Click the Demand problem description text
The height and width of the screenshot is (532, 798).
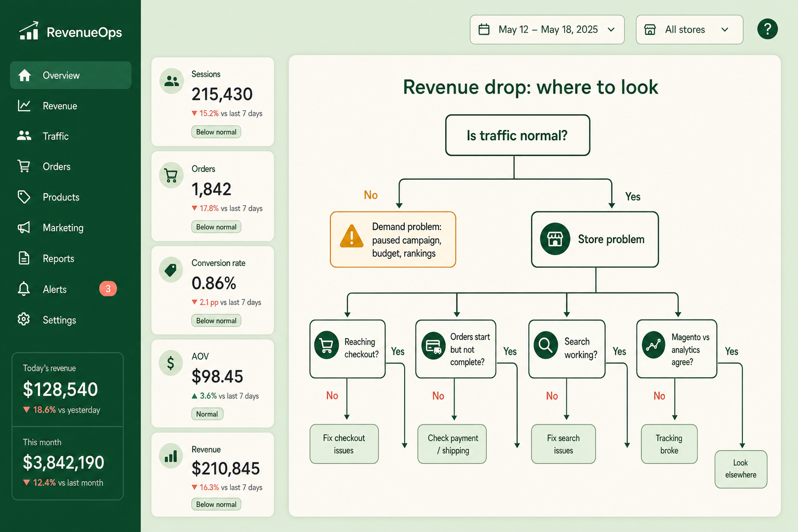point(407,240)
